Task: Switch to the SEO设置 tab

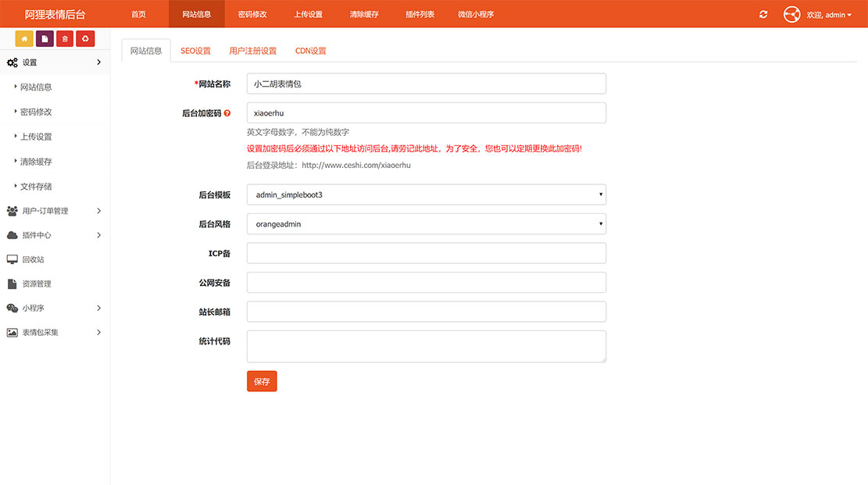Action: pyautogui.click(x=195, y=50)
